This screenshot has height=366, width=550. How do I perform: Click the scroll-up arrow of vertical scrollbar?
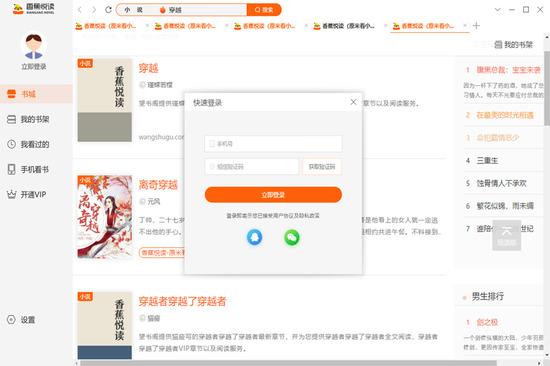click(546, 36)
